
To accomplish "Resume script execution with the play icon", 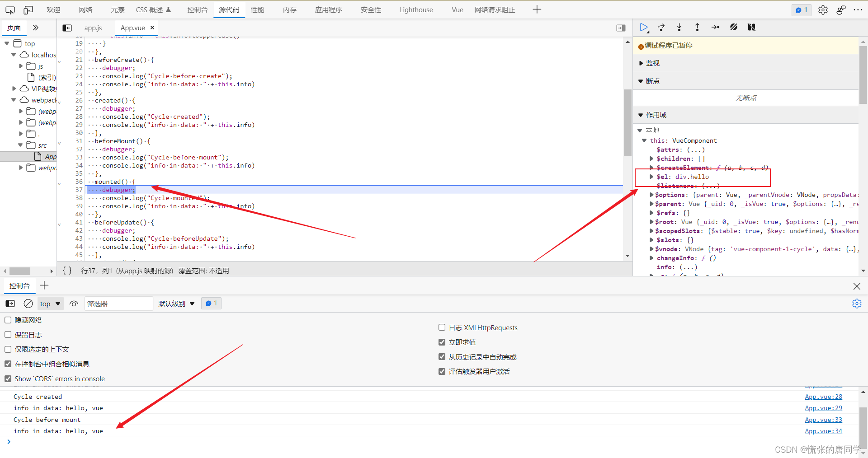I will tap(644, 28).
